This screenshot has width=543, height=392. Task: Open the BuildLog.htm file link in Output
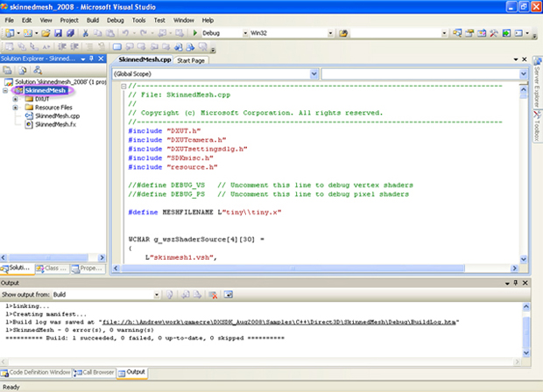[279, 322]
